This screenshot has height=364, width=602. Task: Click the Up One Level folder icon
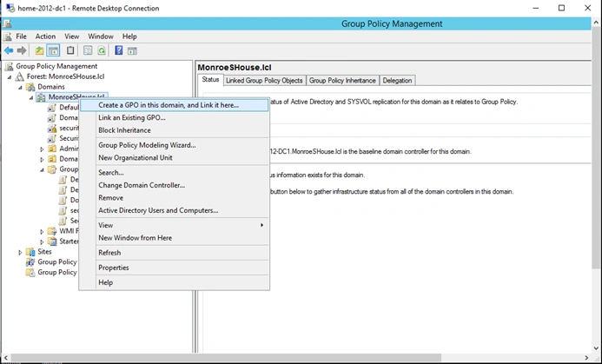[x=39, y=50]
